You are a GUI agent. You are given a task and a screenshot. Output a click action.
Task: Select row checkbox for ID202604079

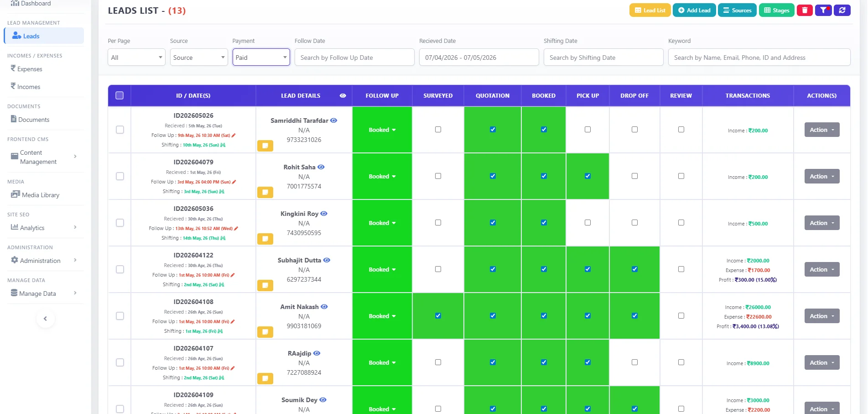(x=120, y=176)
